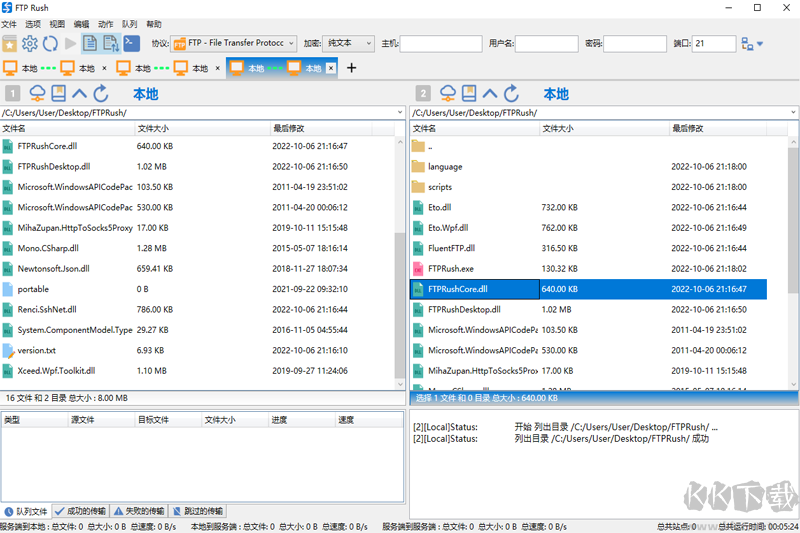Refresh the pane 1 directory listing
Image resolution: width=800 pixels, height=533 pixels.
coord(101,93)
